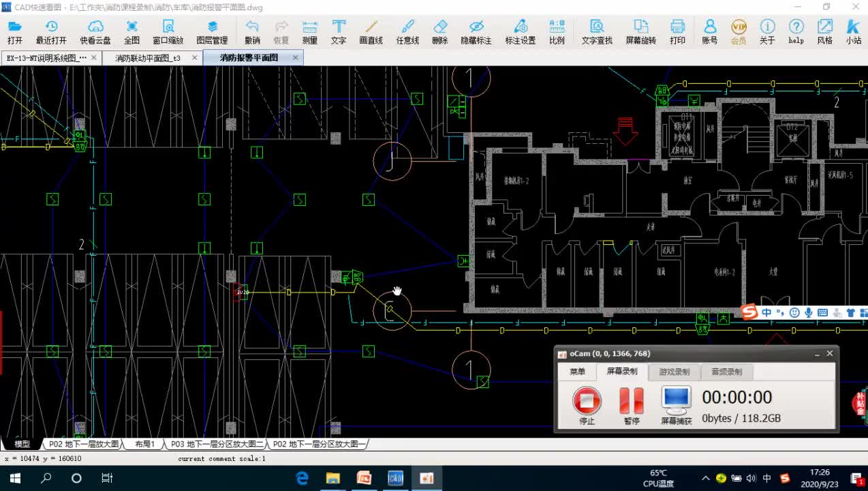
Task: Open 标注设置 annotation settings
Action: (521, 31)
